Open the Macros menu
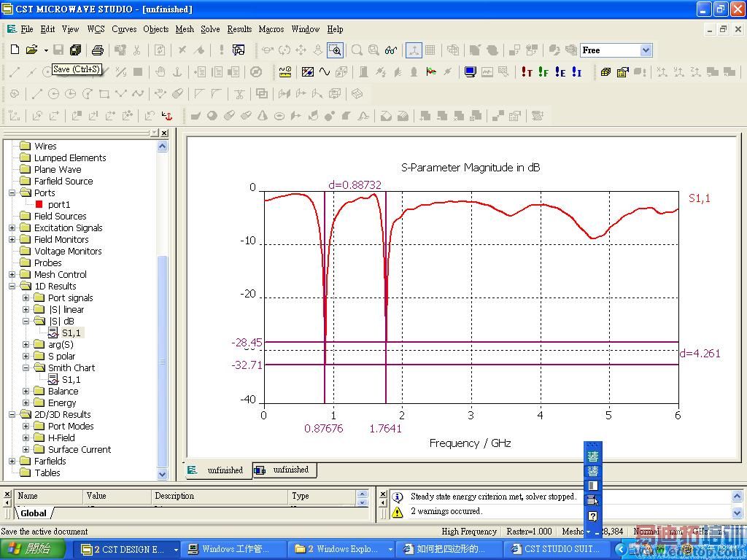 (x=271, y=29)
